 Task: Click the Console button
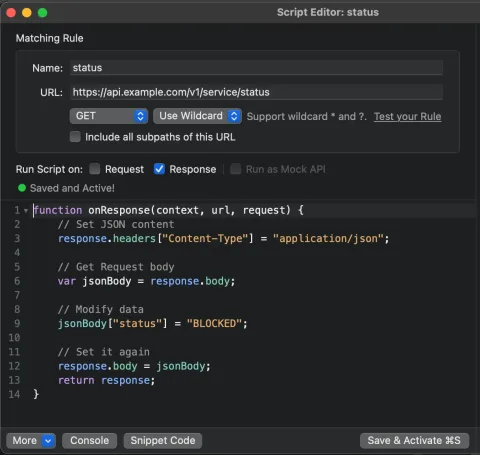pyautogui.click(x=89, y=441)
